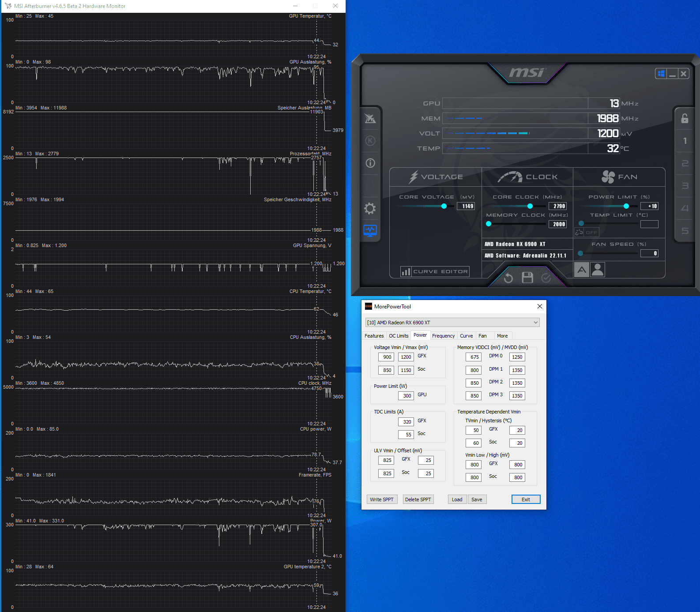
Task: Open Afterburner settings gear
Action: click(370, 208)
